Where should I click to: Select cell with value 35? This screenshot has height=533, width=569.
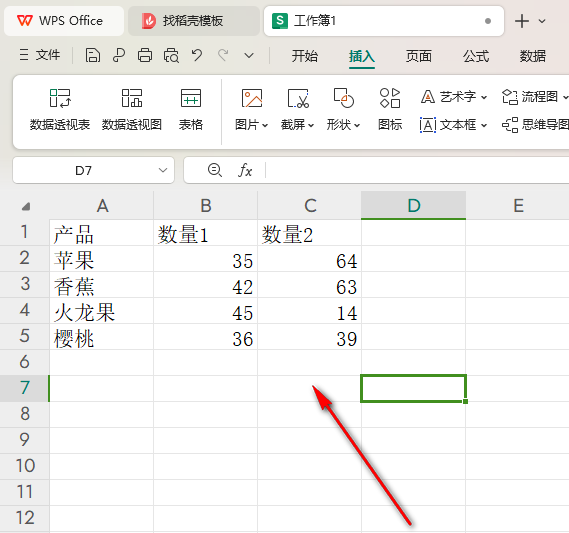pos(206,259)
